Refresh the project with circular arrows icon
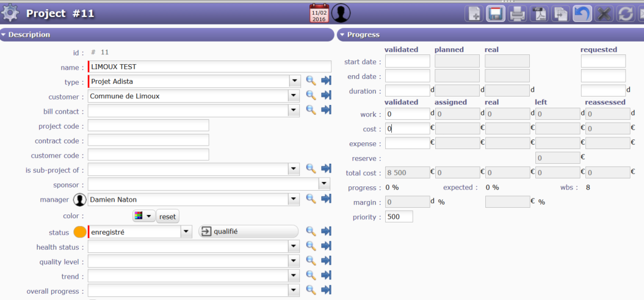644x300 pixels. 626,14
